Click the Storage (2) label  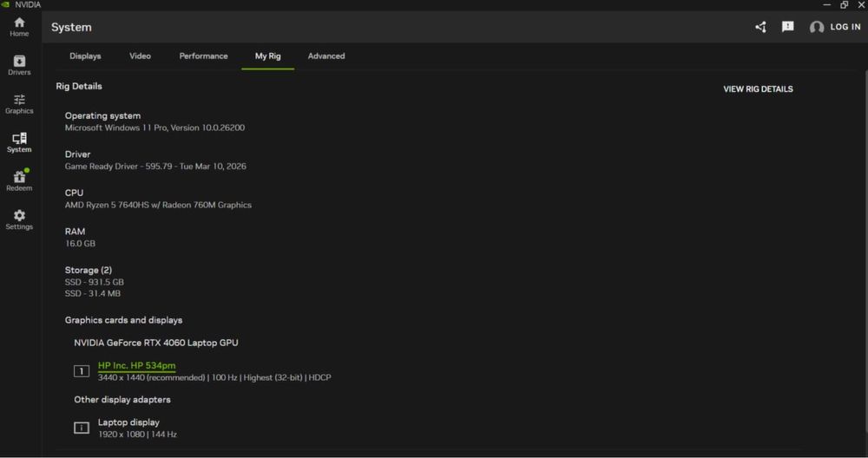(x=88, y=271)
